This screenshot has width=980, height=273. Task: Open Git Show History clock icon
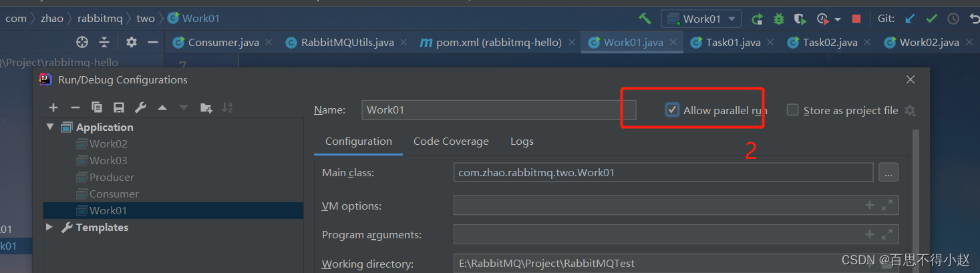click(953, 19)
